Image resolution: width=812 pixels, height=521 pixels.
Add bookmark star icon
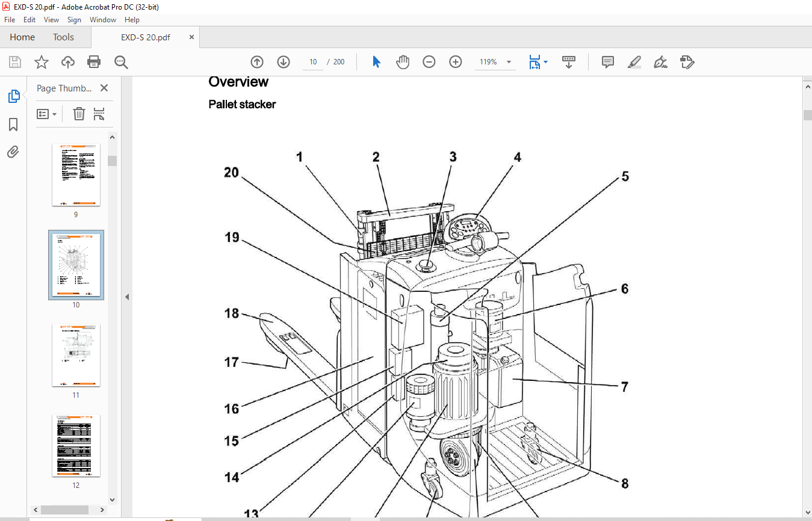click(41, 62)
